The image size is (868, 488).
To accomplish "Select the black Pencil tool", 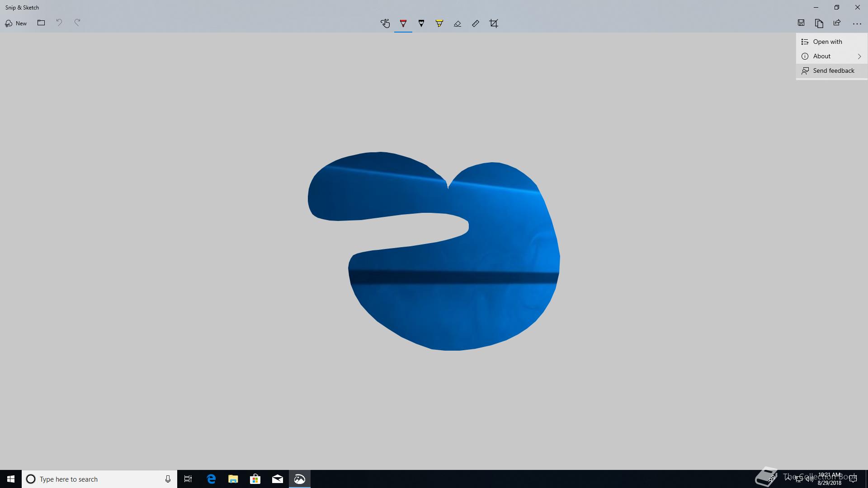I will point(421,23).
